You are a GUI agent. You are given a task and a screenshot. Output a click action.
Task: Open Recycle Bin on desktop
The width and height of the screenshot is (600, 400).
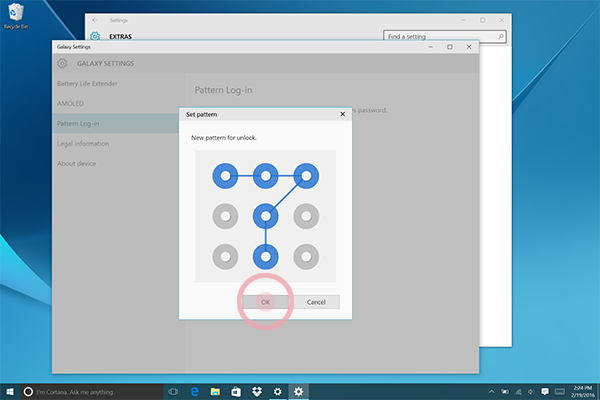(15, 16)
